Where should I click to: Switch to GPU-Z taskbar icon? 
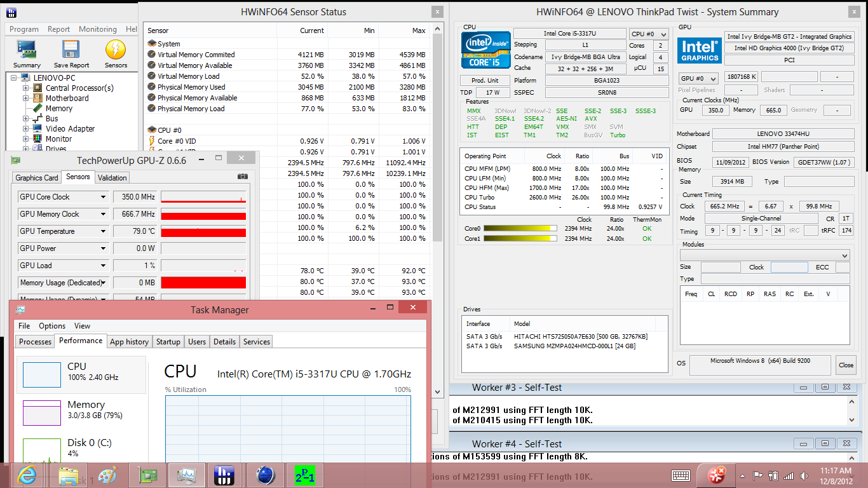point(147,475)
